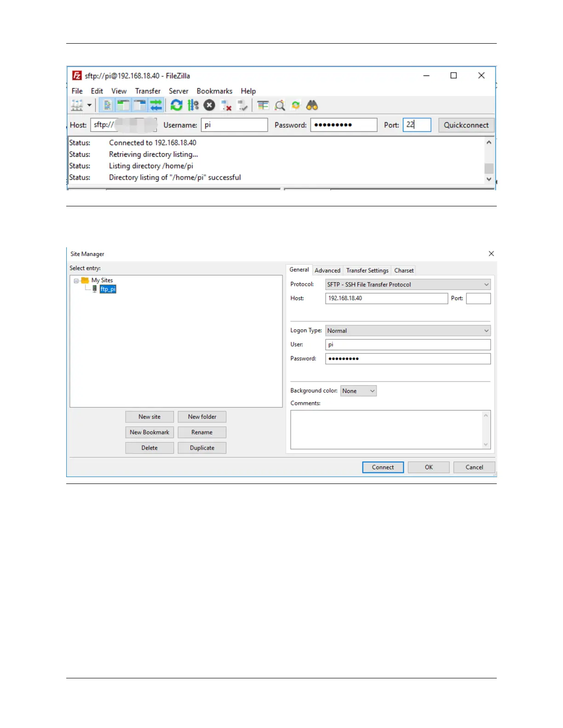Viewport: 563px width, 728px height.
Task: Click the Duplicate button
Action: click(202, 448)
